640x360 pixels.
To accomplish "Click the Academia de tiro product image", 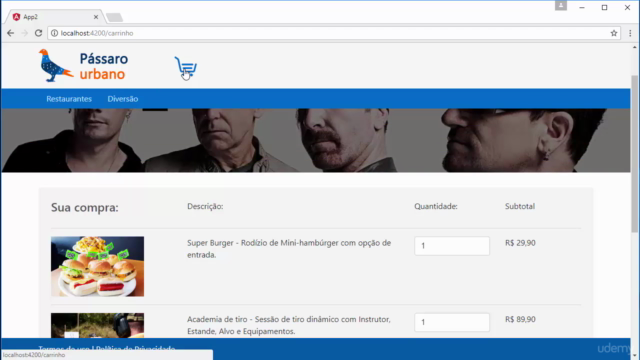I will coord(98,325).
